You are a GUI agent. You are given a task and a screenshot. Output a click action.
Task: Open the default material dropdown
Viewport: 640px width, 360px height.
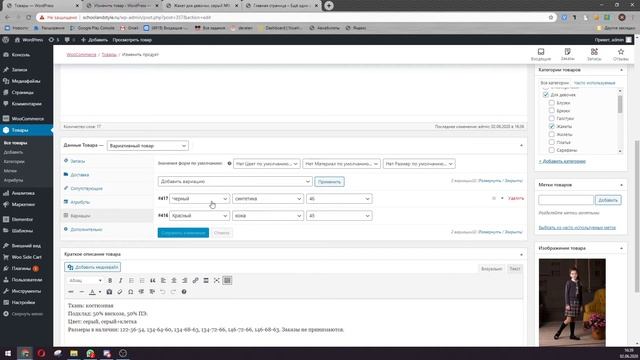pos(341,164)
